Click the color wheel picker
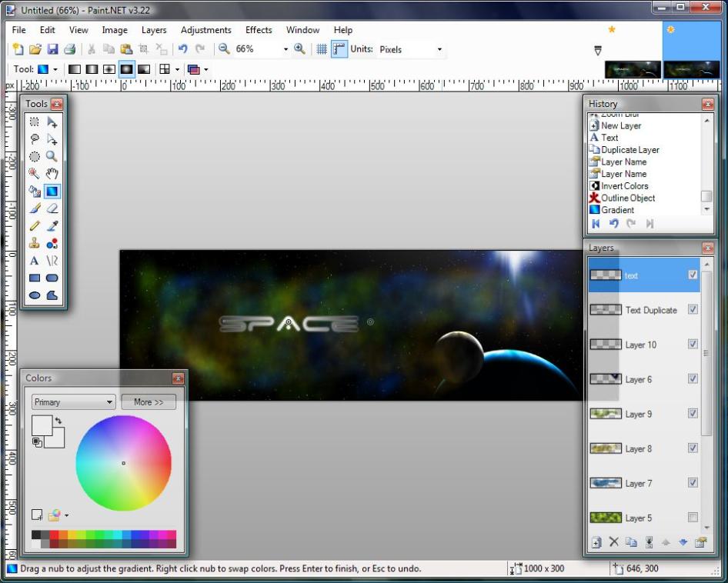The image size is (728, 583). [x=123, y=463]
